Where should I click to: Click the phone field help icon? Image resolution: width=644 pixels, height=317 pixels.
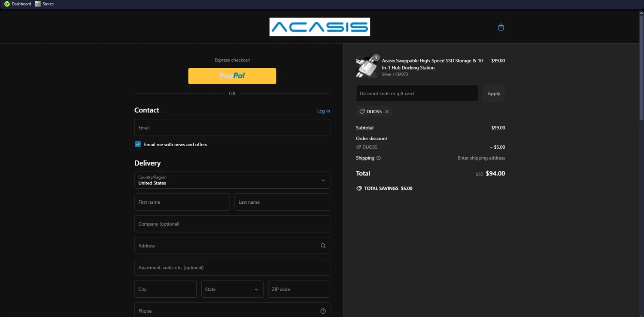point(323,311)
